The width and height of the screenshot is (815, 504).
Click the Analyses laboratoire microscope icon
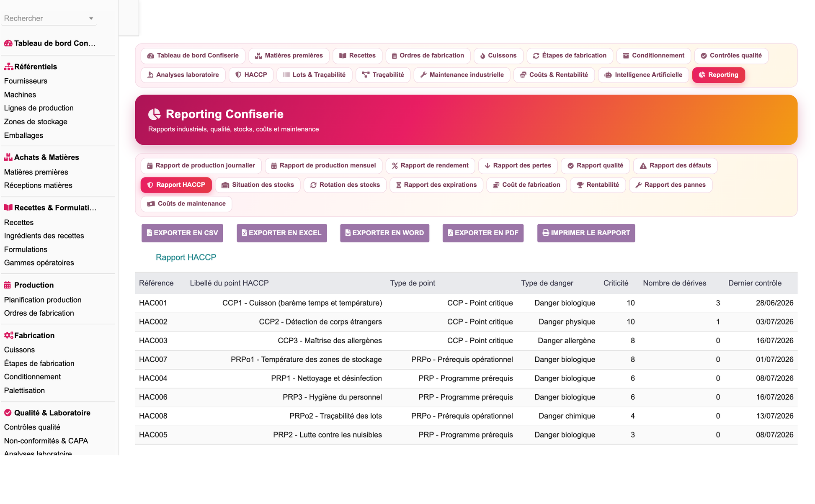pyautogui.click(x=150, y=75)
